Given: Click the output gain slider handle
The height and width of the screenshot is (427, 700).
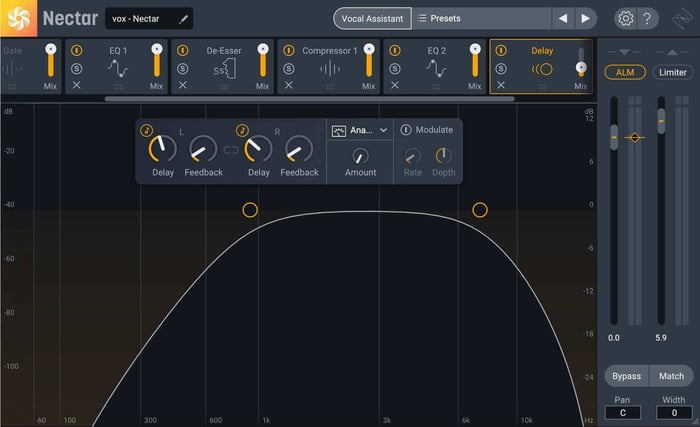Looking at the screenshot, I should tap(661, 121).
